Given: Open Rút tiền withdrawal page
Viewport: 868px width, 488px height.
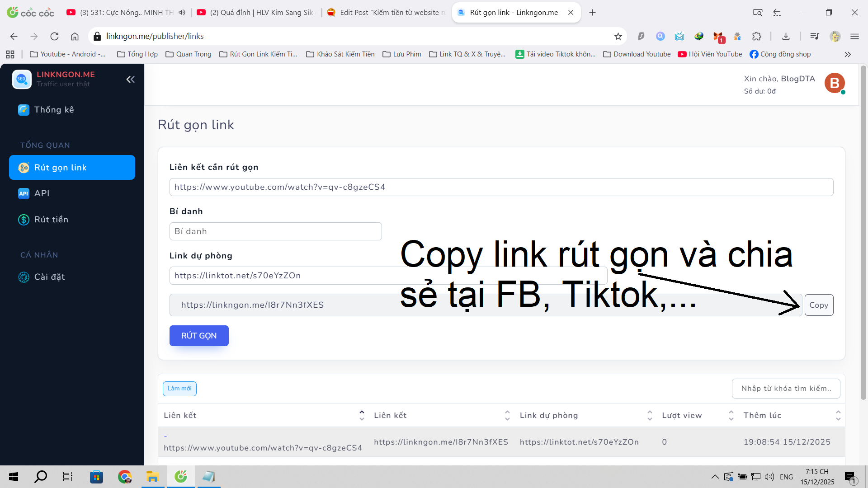Looking at the screenshot, I should pyautogui.click(x=51, y=220).
